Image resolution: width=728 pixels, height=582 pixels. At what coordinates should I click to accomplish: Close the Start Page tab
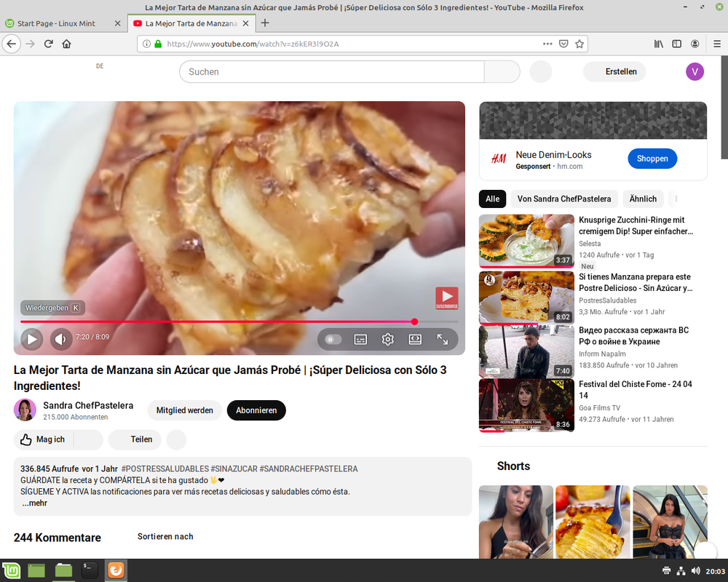[x=117, y=23]
